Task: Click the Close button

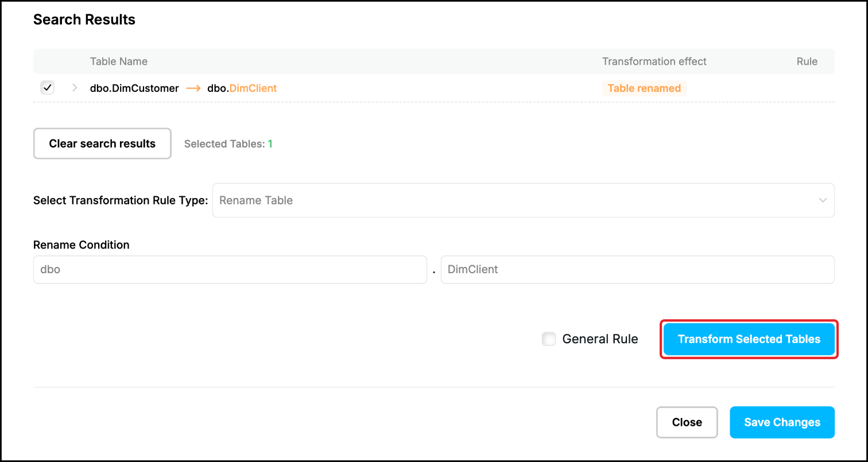Action: pyautogui.click(x=687, y=422)
